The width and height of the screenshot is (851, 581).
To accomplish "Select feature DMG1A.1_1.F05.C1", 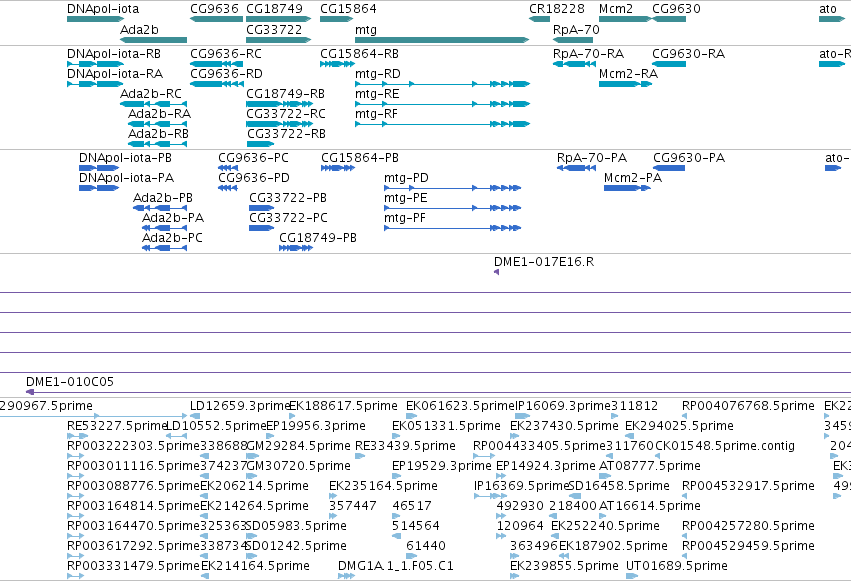I will (346, 576).
